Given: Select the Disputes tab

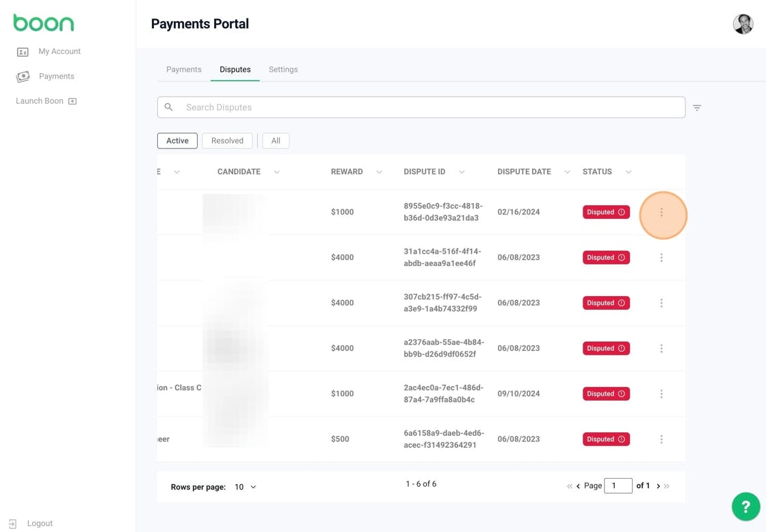Looking at the screenshot, I should tap(235, 69).
